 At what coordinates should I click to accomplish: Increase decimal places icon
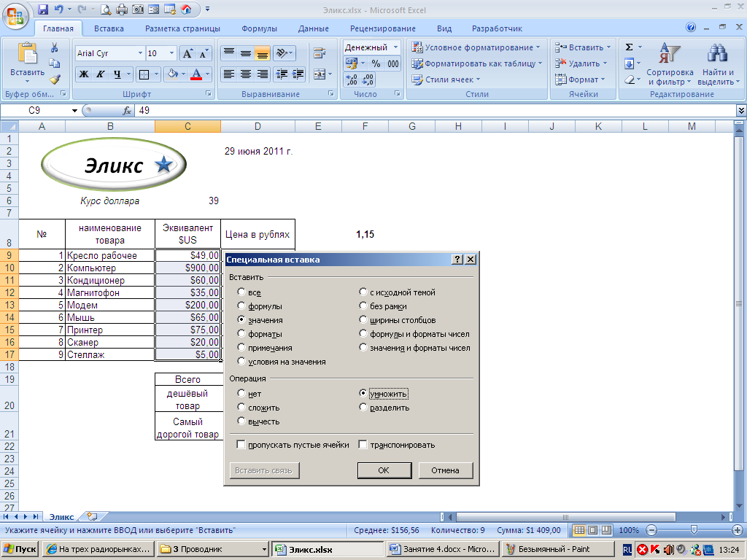(x=352, y=79)
